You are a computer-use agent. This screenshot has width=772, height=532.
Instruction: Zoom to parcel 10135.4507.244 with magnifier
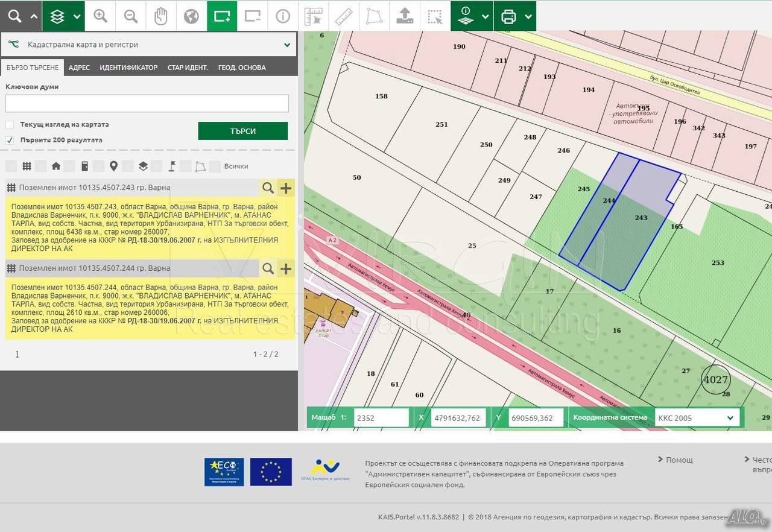coord(268,268)
